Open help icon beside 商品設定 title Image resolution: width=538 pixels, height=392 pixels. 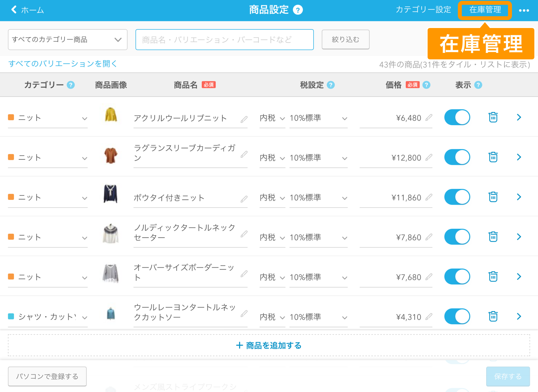[x=298, y=10]
